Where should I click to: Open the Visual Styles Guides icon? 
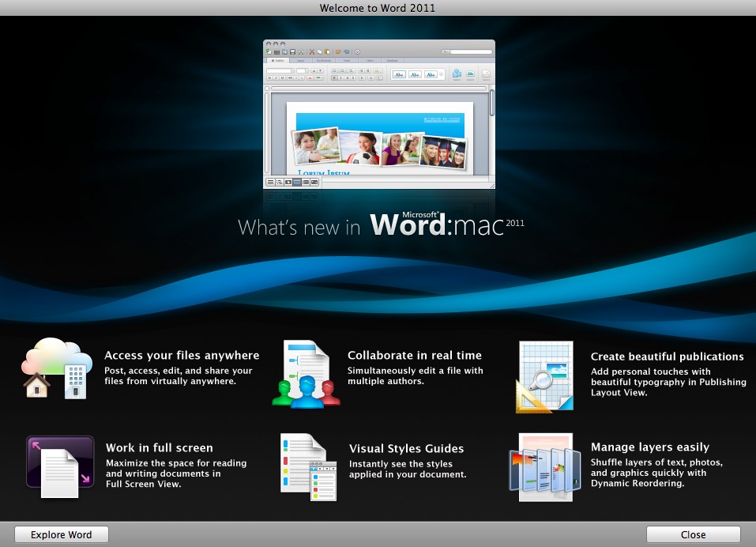[x=307, y=466]
